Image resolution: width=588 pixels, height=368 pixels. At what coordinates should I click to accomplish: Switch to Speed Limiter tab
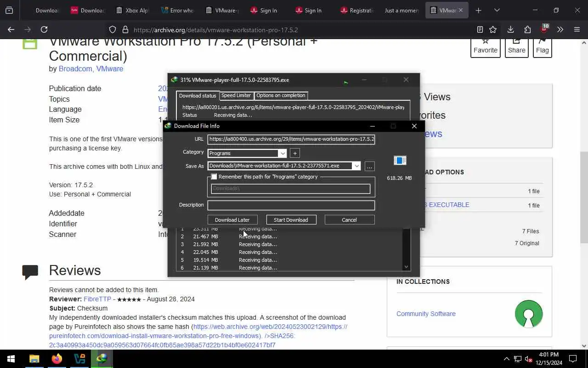click(x=236, y=95)
